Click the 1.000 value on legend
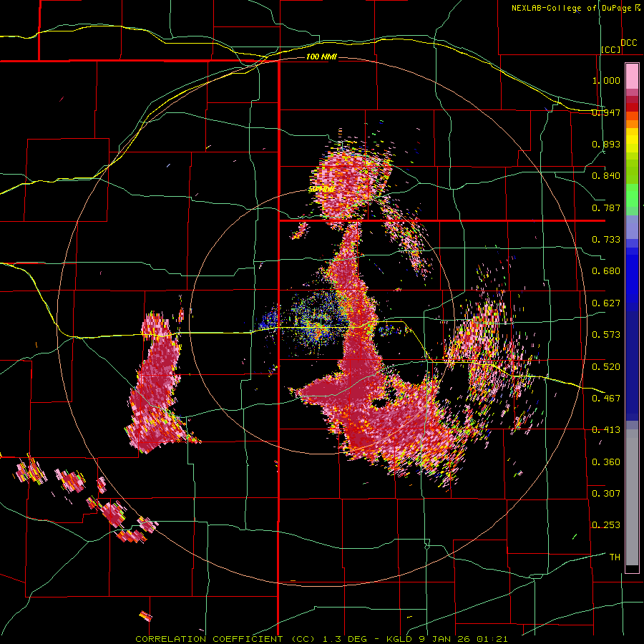This screenshot has height=644, width=644. (606, 80)
